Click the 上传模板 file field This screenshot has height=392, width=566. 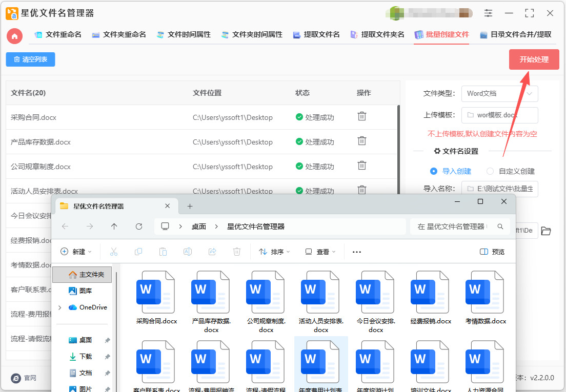[499, 115]
